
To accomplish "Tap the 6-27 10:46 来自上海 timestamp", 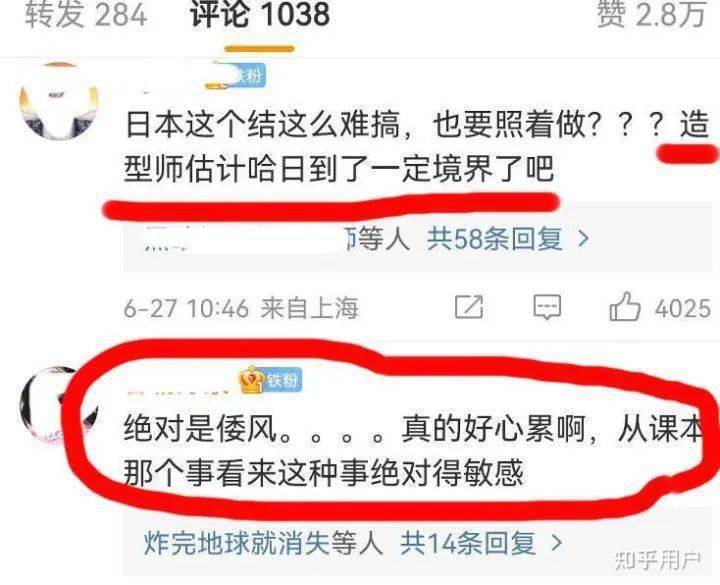I will (241, 307).
